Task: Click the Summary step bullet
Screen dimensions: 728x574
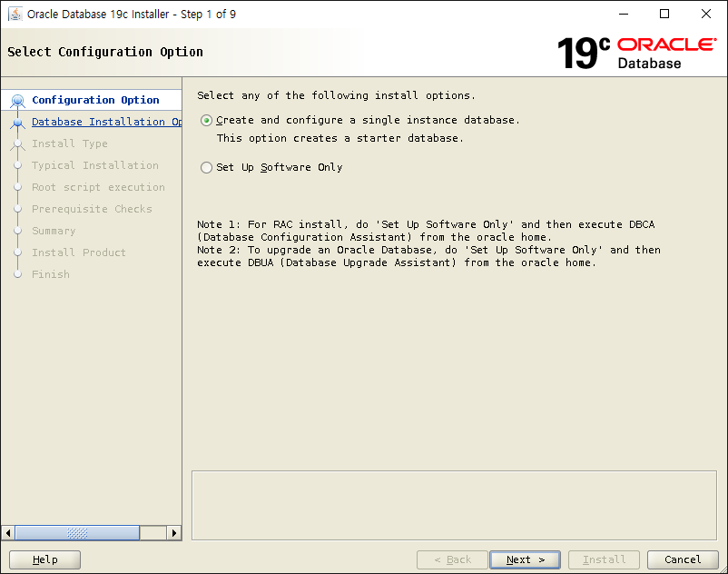Action: pos(17,231)
